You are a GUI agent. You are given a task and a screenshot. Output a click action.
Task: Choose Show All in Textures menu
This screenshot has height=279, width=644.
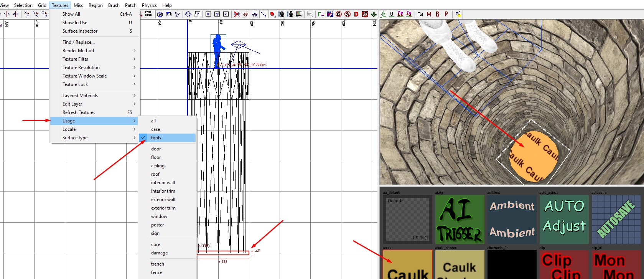pyautogui.click(x=95, y=14)
